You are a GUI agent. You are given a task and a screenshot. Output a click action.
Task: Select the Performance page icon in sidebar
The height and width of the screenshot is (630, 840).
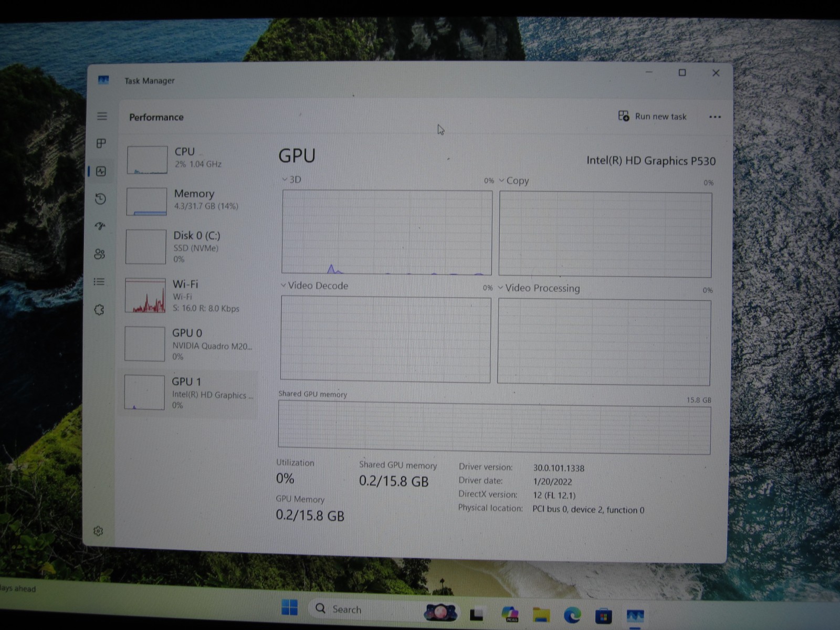tap(101, 171)
